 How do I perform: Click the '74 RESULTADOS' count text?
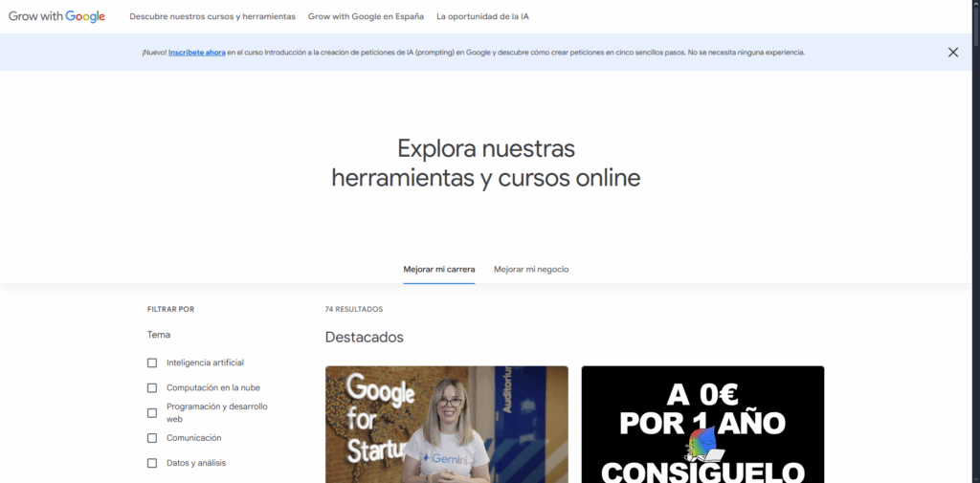354,309
